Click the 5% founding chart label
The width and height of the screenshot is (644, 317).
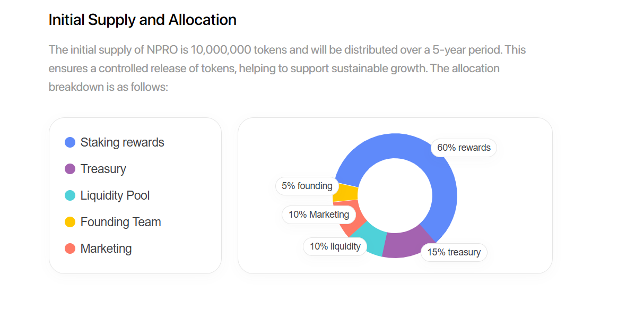(x=307, y=186)
